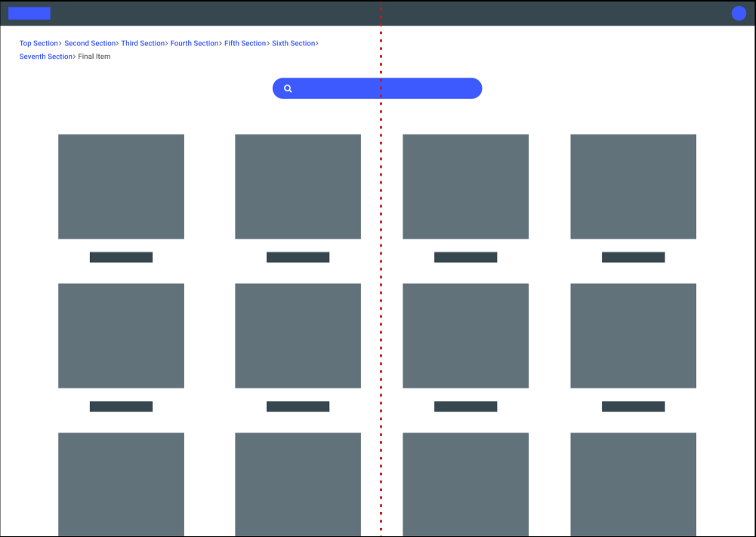Click the Third Section breadcrumb
This screenshot has height=537, width=756.
[x=143, y=43]
